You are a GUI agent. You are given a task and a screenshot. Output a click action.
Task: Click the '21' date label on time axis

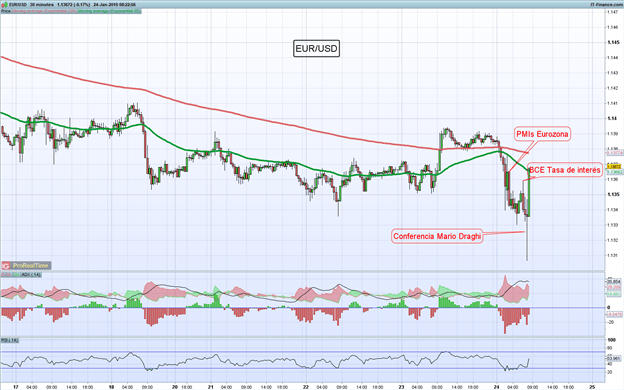point(211,387)
